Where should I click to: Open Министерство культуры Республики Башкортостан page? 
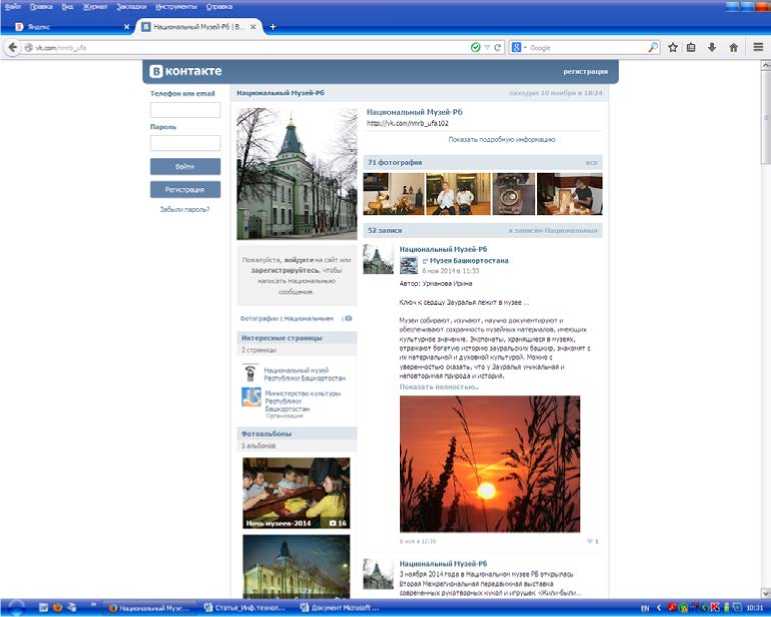pyautogui.click(x=302, y=401)
